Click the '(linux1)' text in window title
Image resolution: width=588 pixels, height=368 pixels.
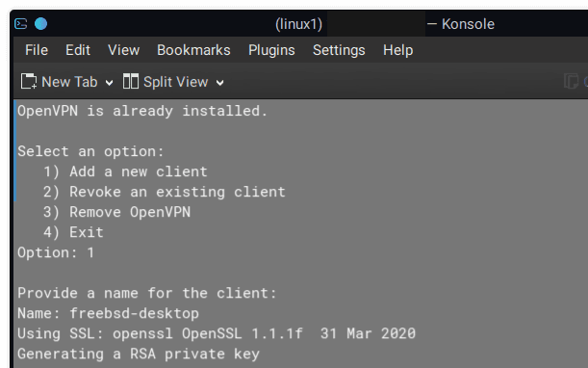298,24
